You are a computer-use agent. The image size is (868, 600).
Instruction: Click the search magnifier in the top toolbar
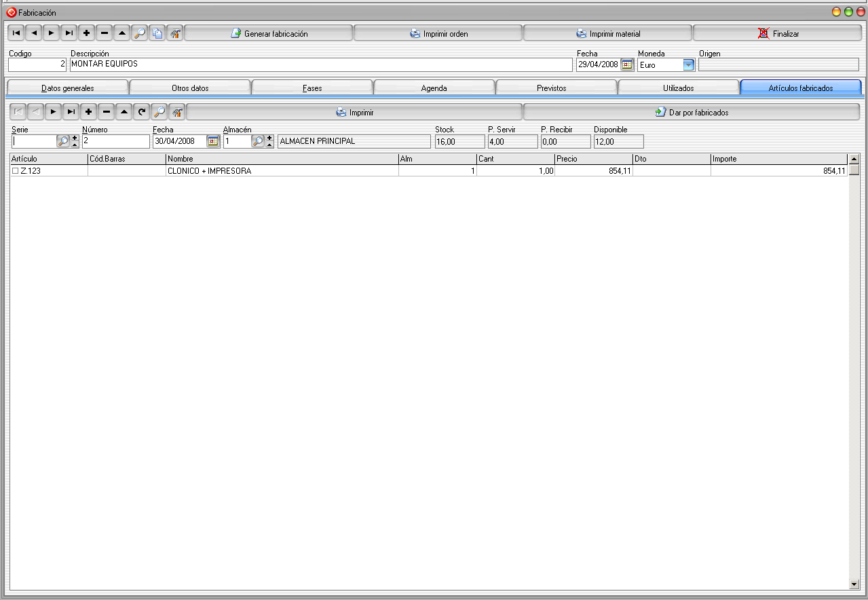pyautogui.click(x=140, y=33)
